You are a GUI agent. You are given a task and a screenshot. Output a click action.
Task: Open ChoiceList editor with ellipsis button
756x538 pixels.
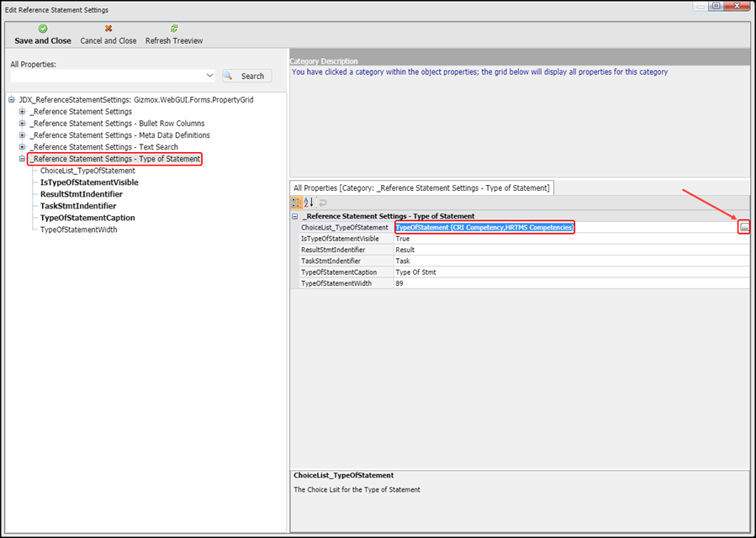[x=743, y=228]
